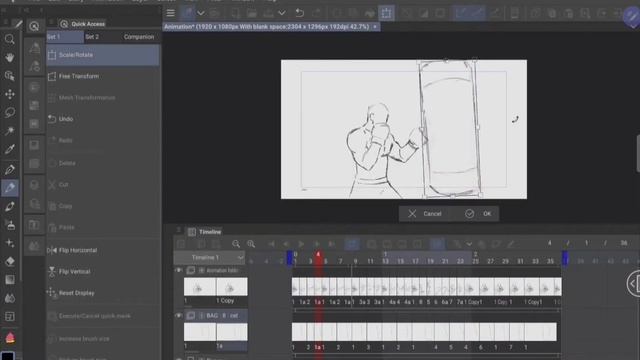Screen dimensions: 640x360
Task: Step to the next frame
Action: (316, 244)
